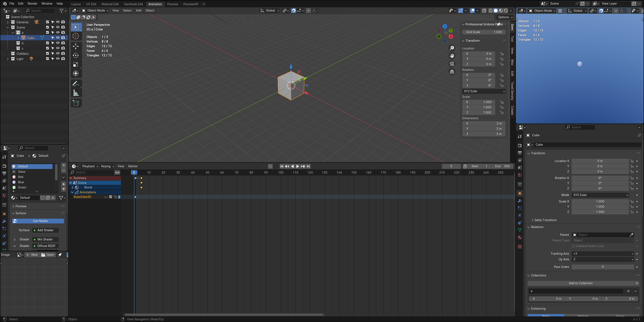Open the Material properties tab on the right

coord(520,238)
